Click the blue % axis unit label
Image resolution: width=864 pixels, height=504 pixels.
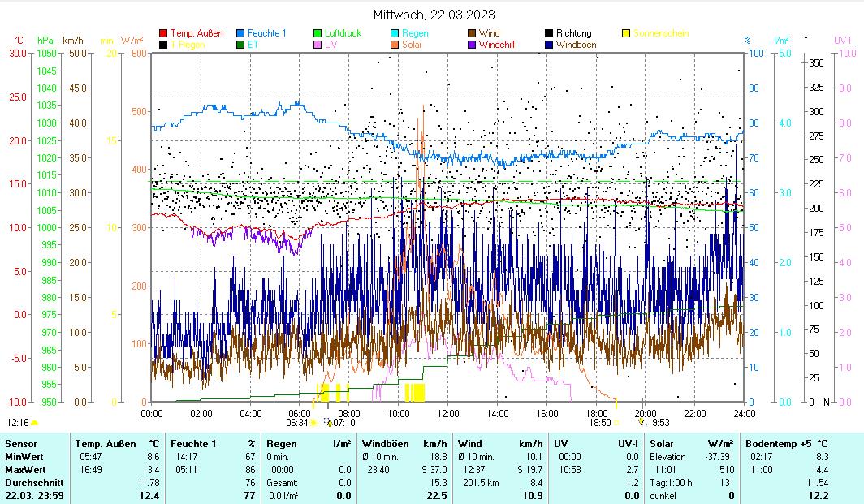(x=747, y=41)
